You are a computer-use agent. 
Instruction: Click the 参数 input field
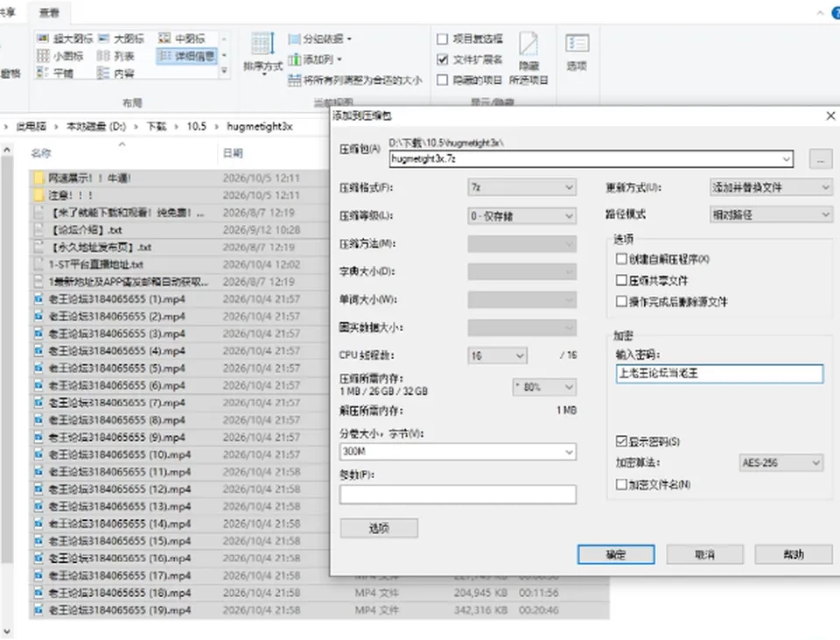(458, 494)
